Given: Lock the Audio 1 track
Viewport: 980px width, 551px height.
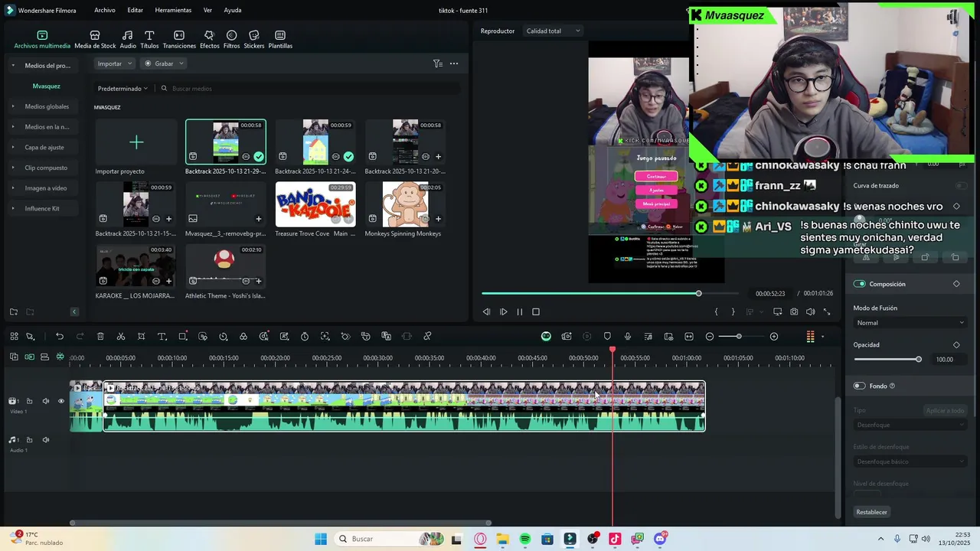Looking at the screenshot, I should (x=29, y=440).
